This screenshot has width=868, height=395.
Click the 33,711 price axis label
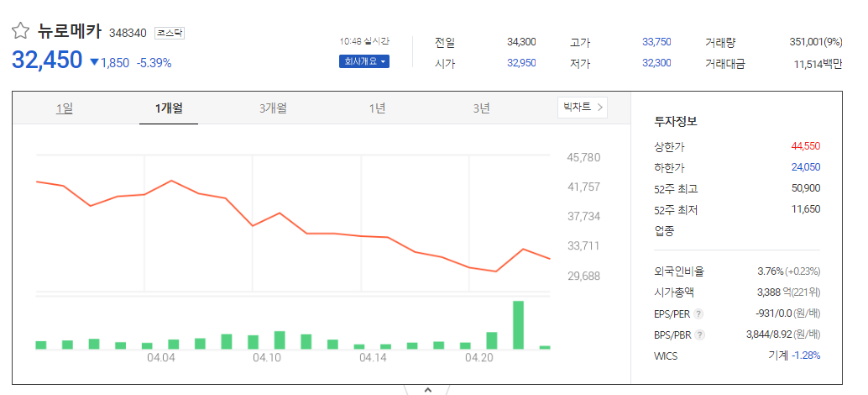coord(583,245)
